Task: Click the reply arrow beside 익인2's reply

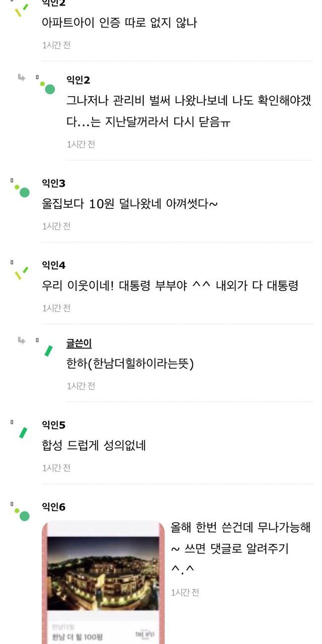Action: (x=21, y=77)
